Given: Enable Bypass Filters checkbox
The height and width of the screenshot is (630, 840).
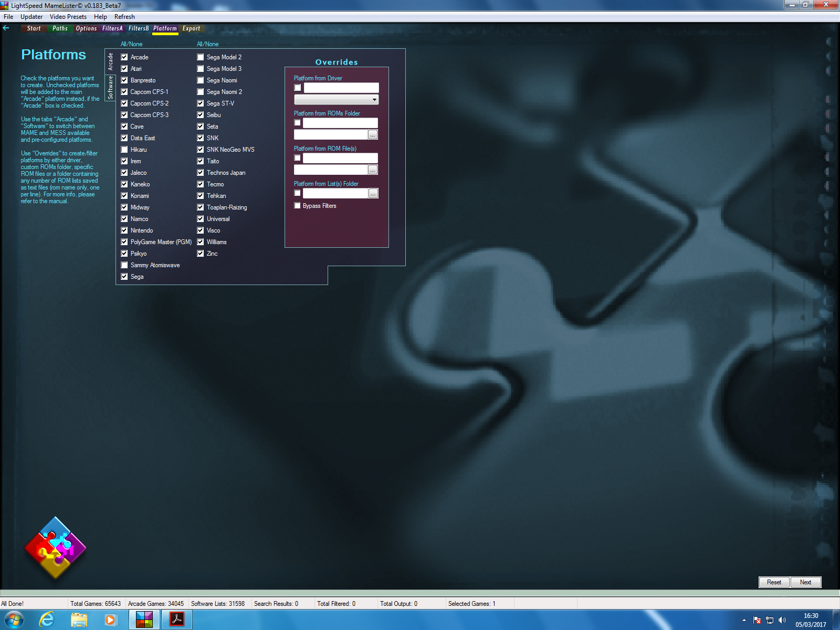Looking at the screenshot, I should coord(298,206).
